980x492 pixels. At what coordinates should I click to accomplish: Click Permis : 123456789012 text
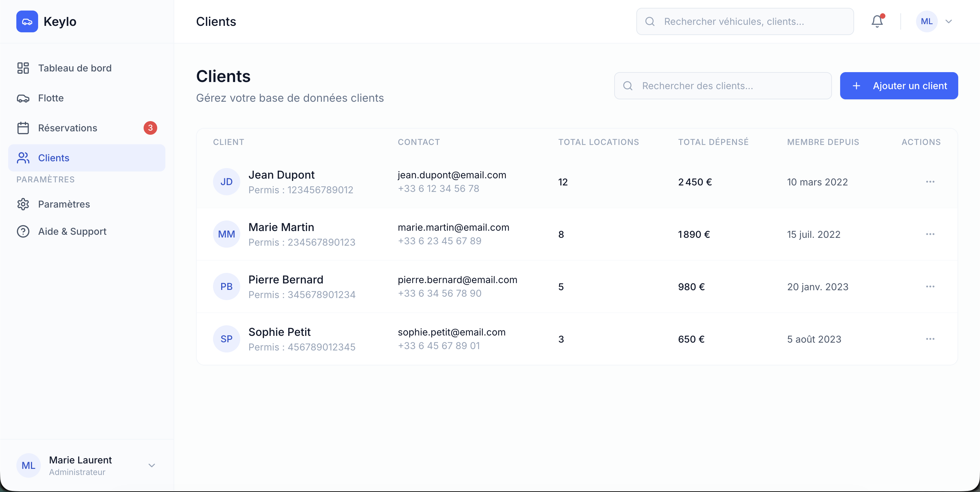tap(300, 190)
